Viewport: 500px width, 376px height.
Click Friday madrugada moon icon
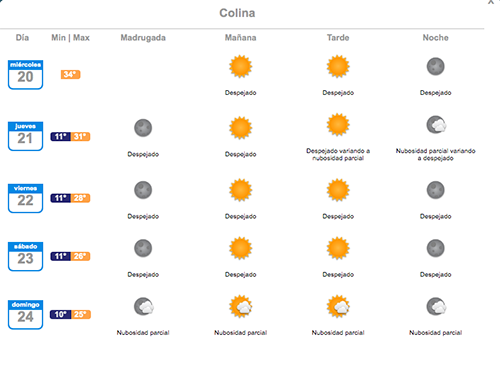pyautogui.click(x=143, y=190)
